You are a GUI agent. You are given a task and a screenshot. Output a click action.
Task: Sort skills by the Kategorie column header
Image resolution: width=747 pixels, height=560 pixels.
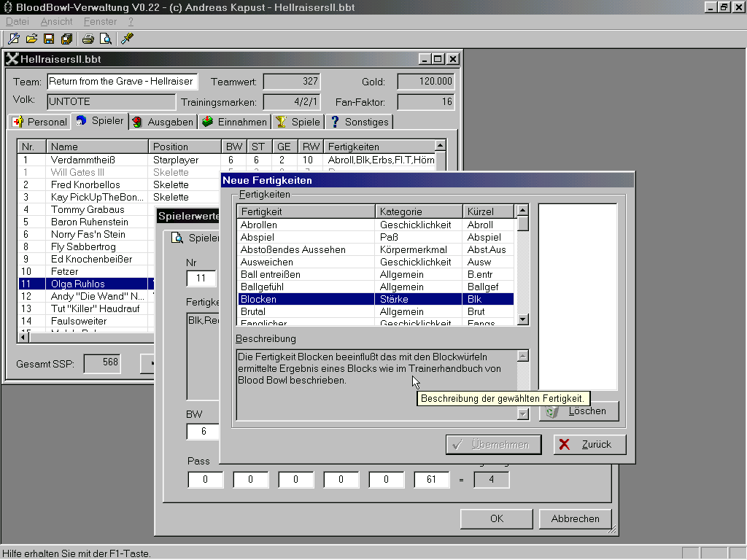419,211
